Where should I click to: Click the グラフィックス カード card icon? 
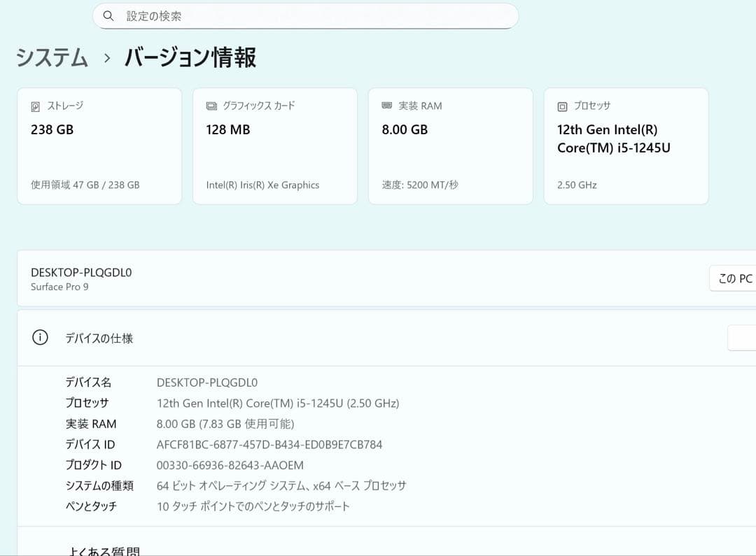pyautogui.click(x=211, y=105)
